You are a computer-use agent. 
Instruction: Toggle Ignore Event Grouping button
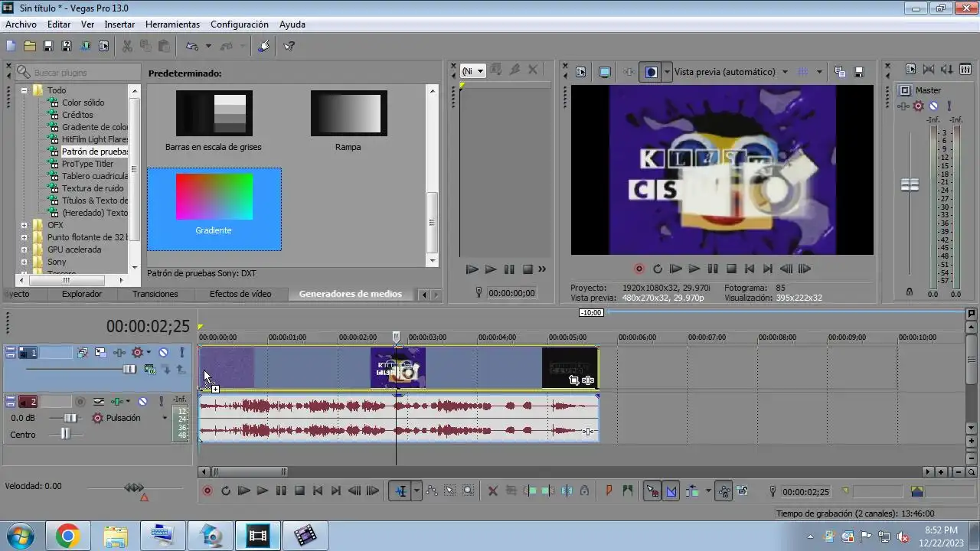[x=742, y=491]
